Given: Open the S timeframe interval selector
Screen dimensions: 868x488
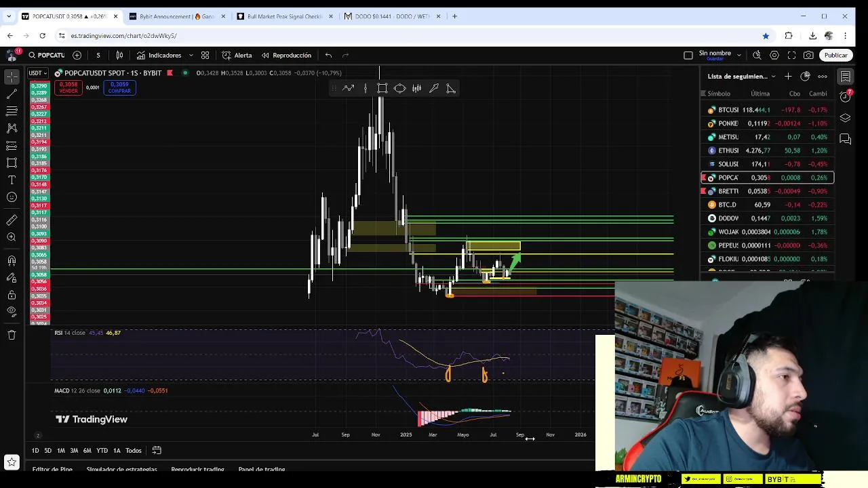Looking at the screenshot, I should 98,56.
